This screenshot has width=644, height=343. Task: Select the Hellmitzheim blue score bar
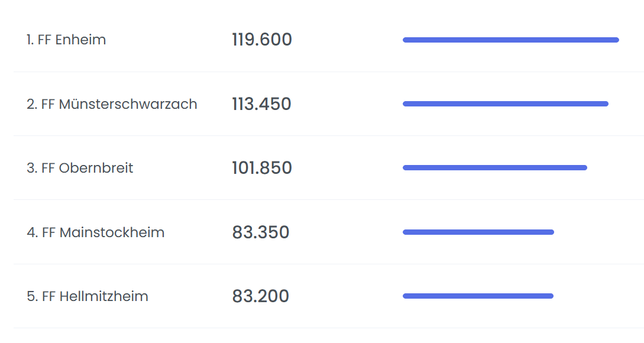tap(478, 296)
